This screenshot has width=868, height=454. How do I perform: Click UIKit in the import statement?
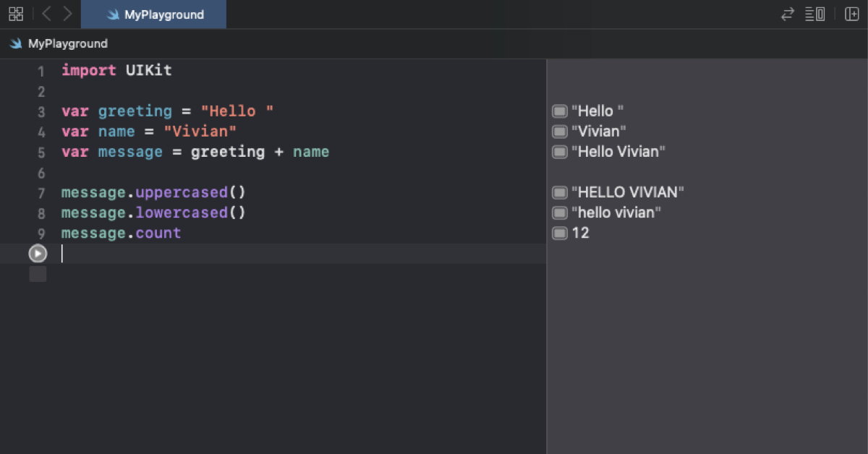click(x=149, y=71)
